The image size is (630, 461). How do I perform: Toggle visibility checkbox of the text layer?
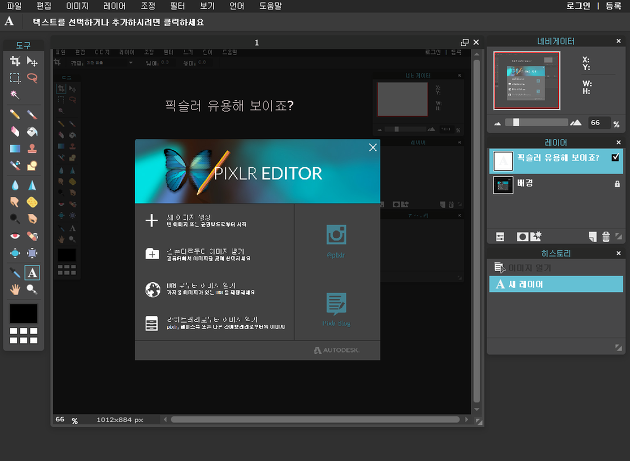[x=615, y=157]
